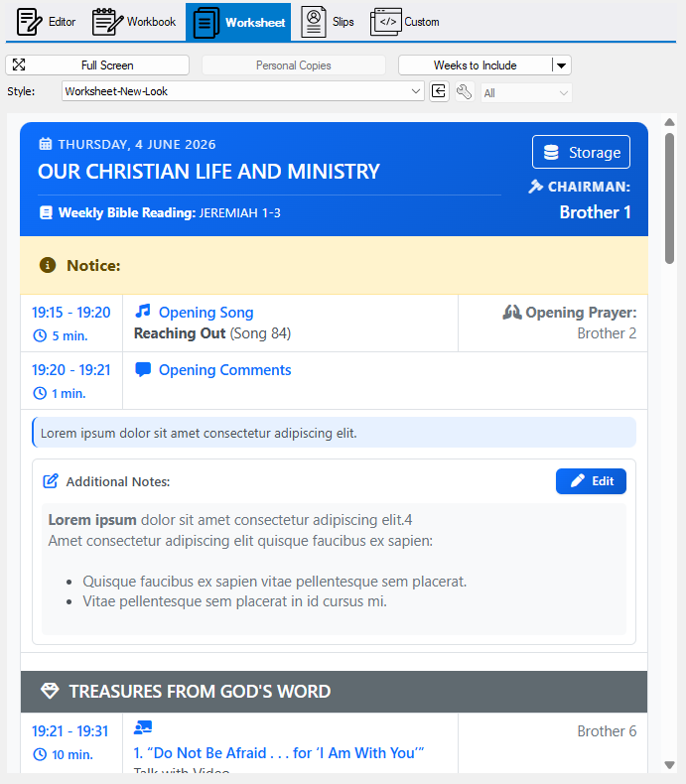Click the wrench settings icon
This screenshot has width=686, height=784.
[x=464, y=92]
